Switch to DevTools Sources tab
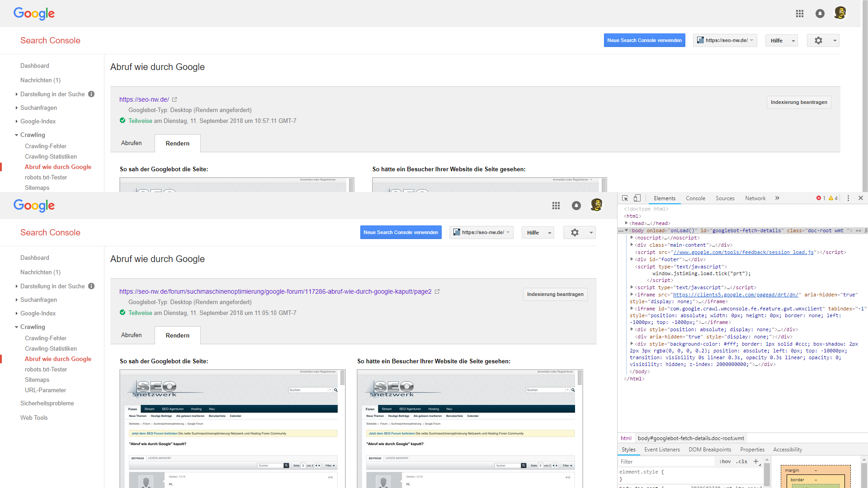 (725, 198)
